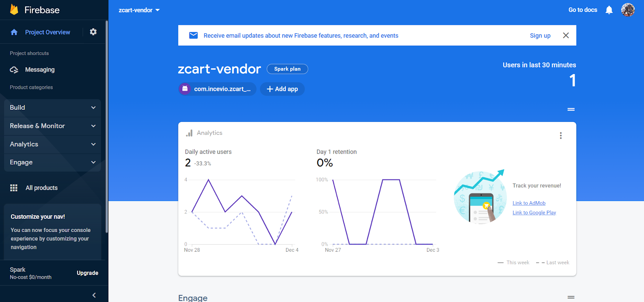The height and width of the screenshot is (302, 644).
Task: Click the 'Nov 28' axis label
Action: pos(192,250)
